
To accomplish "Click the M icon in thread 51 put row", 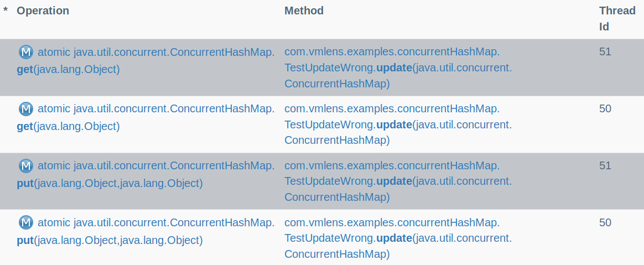I will coord(26,166).
